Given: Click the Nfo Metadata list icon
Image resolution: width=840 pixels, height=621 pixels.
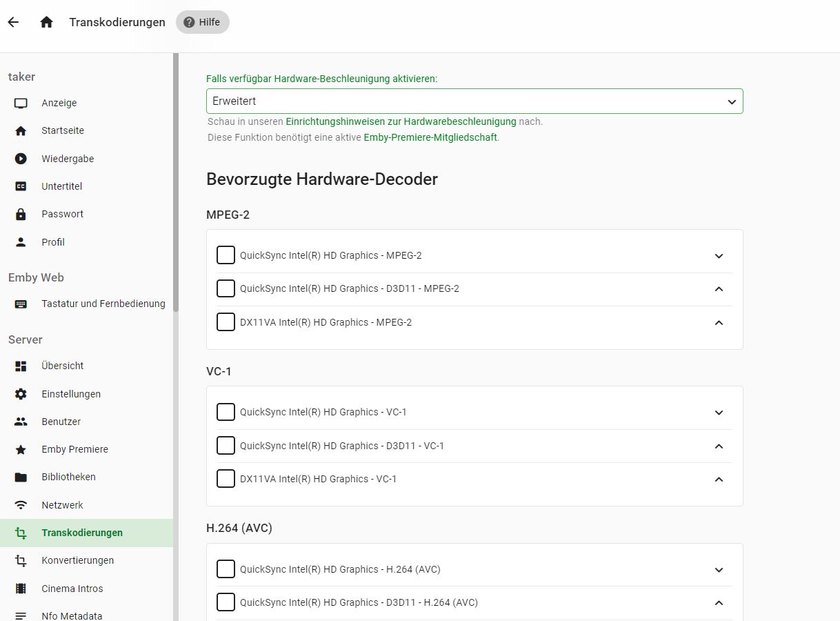Looking at the screenshot, I should 21,615.
